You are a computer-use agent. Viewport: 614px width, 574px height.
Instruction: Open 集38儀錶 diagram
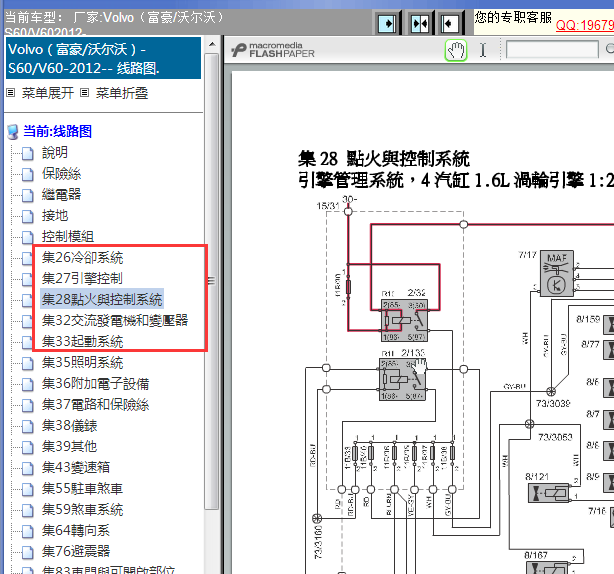pos(69,426)
